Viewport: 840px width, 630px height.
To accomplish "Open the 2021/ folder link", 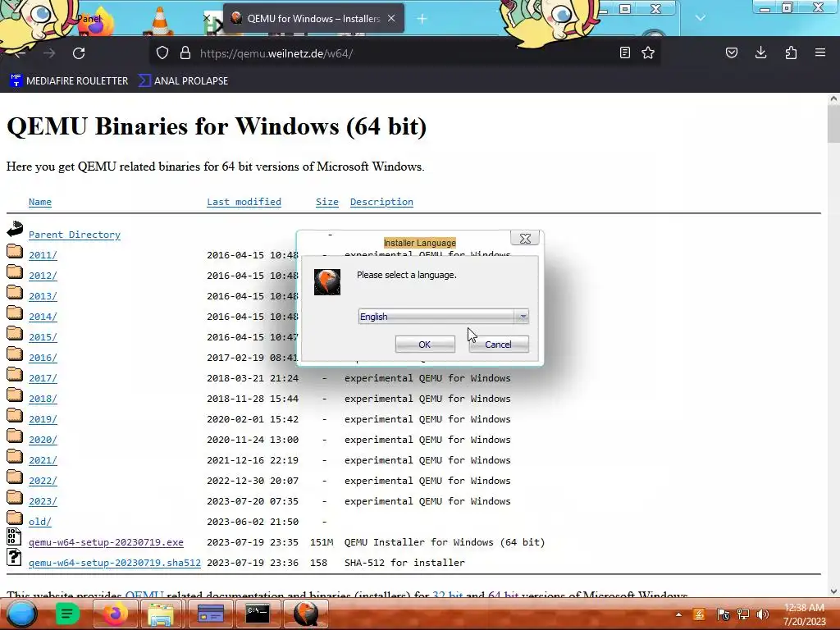I will click(43, 460).
